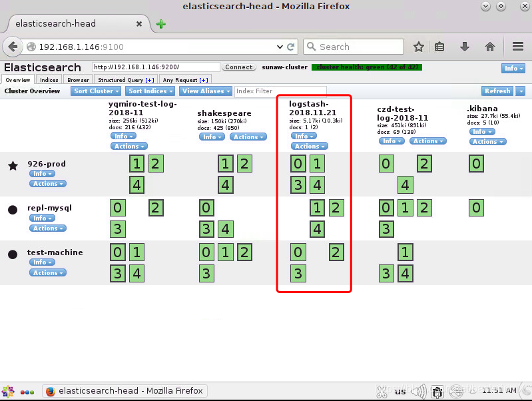This screenshot has width=532, height=401.
Task: Select shard 0 of .kibana on repl-mysql
Action: pos(476,208)
